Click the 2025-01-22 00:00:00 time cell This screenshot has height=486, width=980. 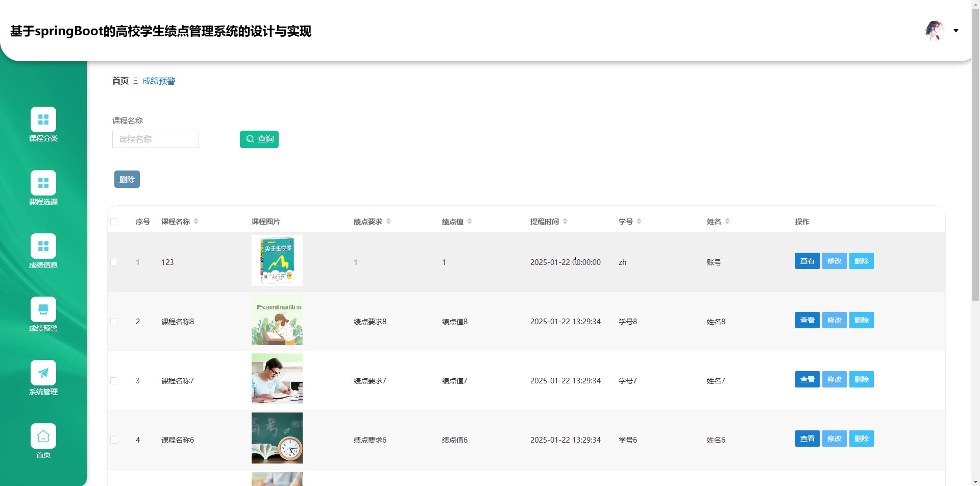pos(566,262)
